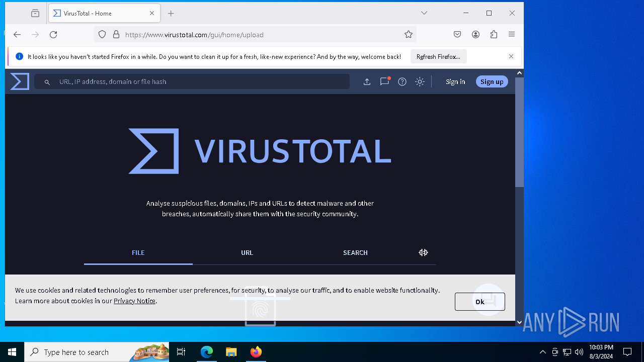Click the Firefox forward arrow
This screenshot has height=362, width=644.
click(35, 34)
